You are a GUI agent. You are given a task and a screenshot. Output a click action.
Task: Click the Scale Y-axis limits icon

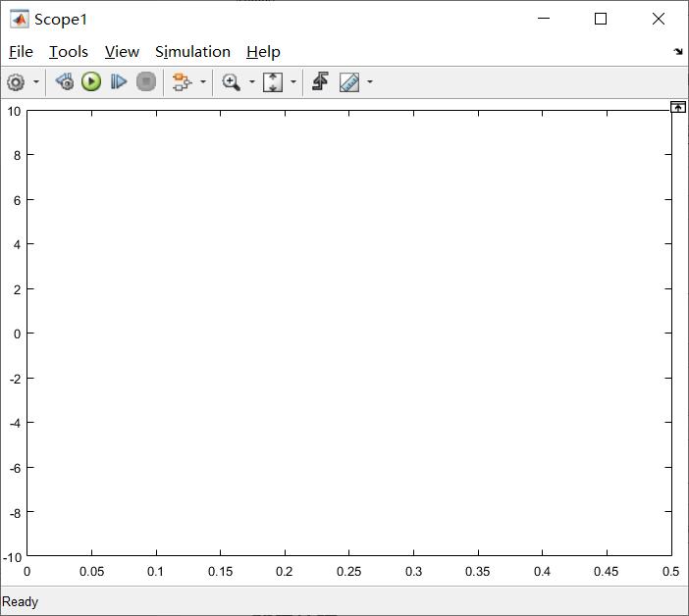pos(273,82)
